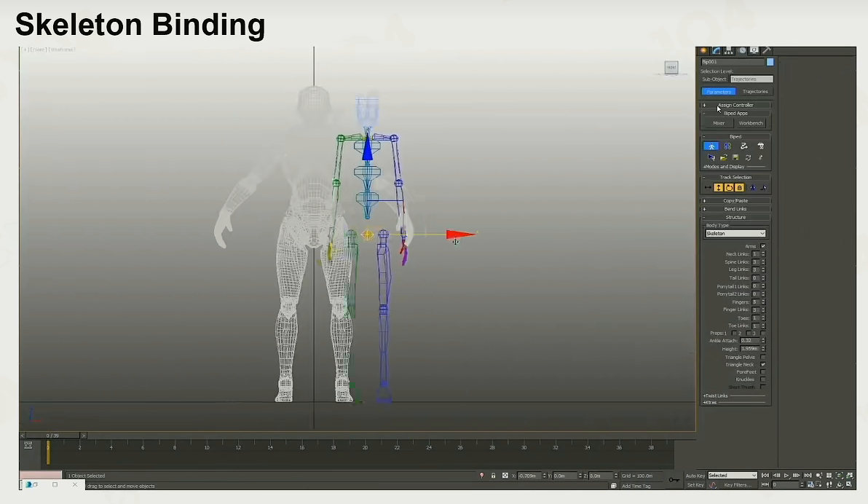
Task: Click the Set Key button
Action: 695,485
